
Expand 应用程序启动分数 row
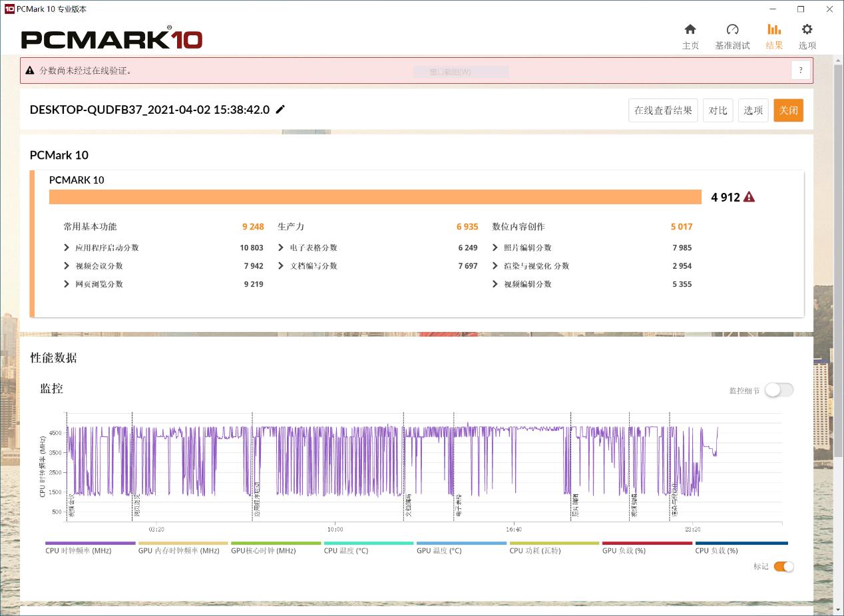click(x=67, y=247)
